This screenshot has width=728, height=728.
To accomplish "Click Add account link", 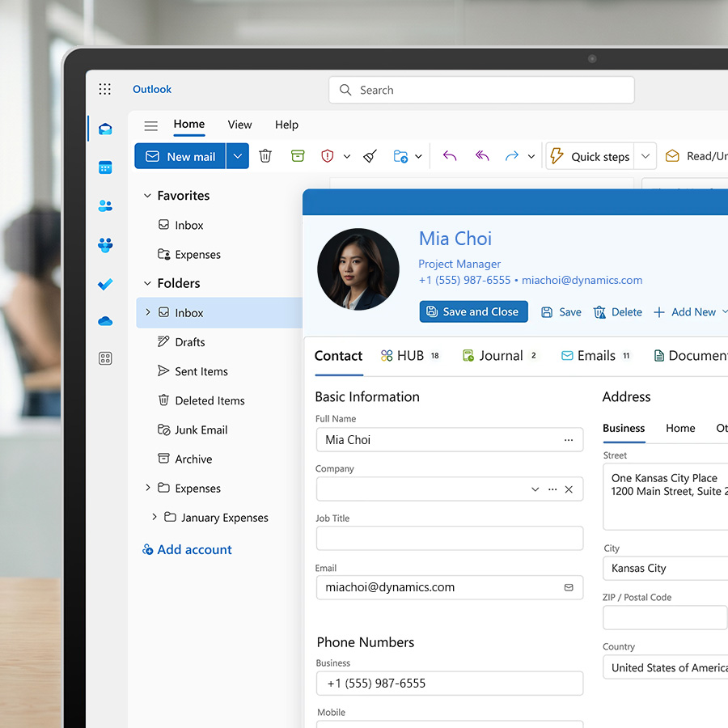I will click(x=187, y=550).
